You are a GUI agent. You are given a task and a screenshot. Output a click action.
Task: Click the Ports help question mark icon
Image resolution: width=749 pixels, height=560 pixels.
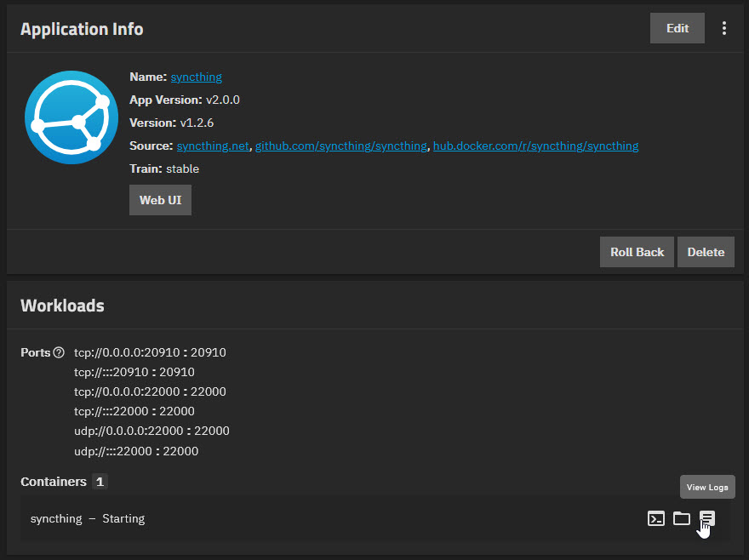[59, 352]
